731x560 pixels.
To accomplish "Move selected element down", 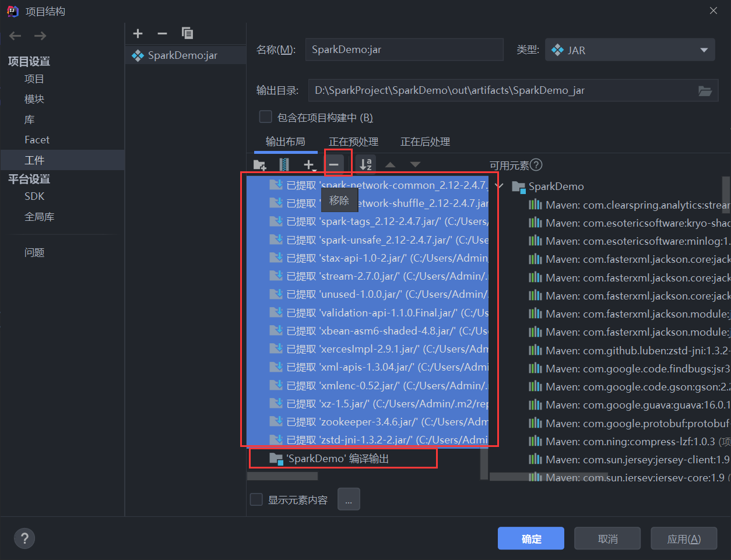I will pos(415,165).
